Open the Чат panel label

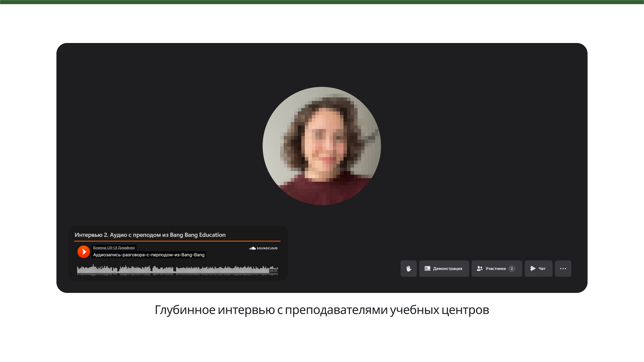point(542,269)
